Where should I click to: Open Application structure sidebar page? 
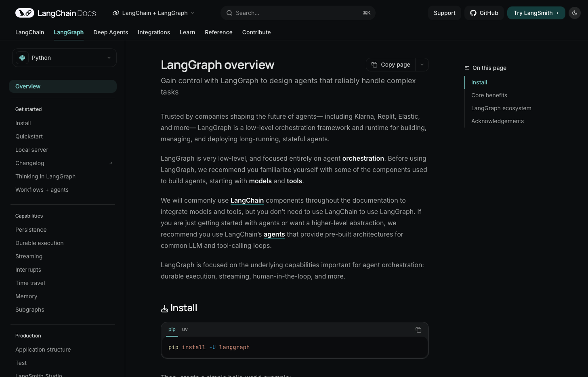(x=43, y=350)
